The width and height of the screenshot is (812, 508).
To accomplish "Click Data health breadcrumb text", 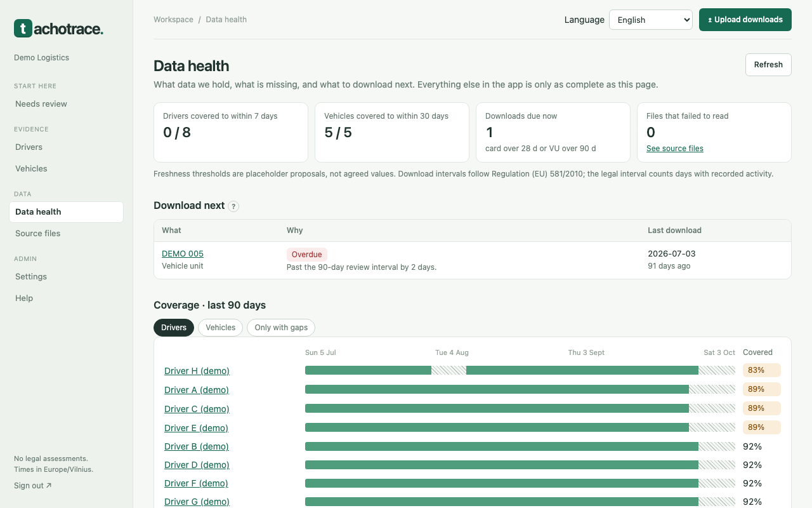I will point(226,20).
